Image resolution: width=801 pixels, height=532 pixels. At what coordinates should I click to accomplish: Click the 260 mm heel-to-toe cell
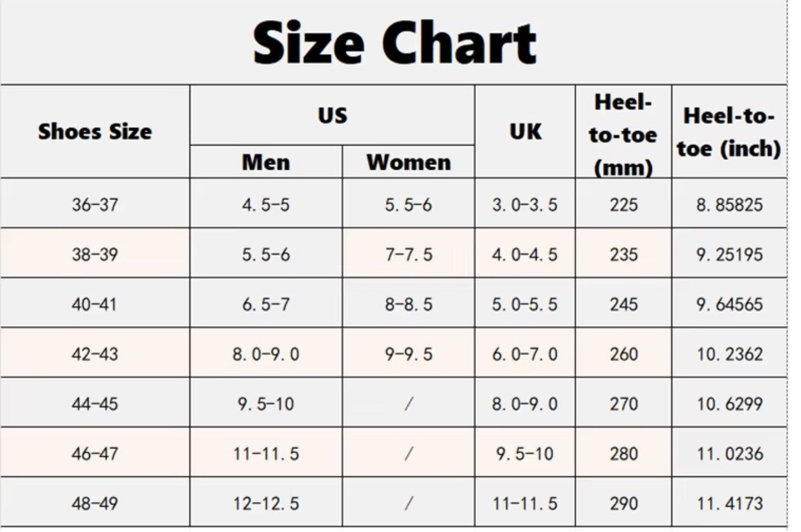(623, 354)
